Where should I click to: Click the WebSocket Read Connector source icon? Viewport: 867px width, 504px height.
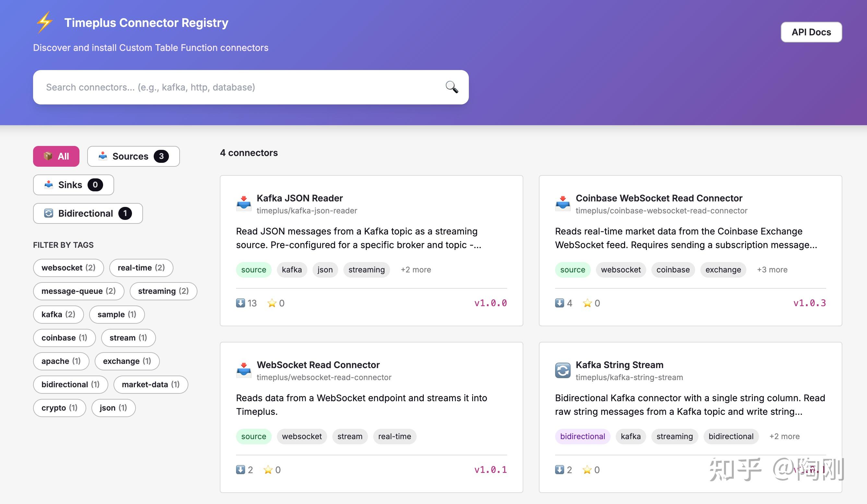point(243,370)
